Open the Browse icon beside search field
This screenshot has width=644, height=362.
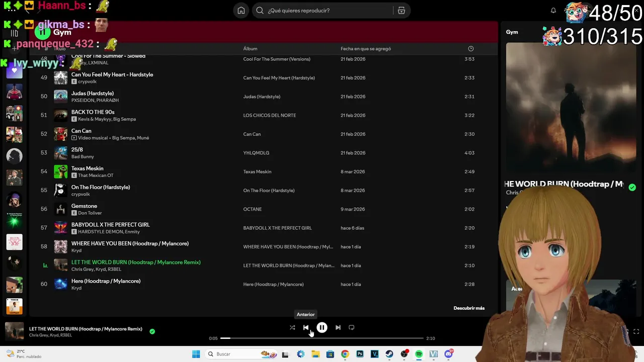coord(401,11)
